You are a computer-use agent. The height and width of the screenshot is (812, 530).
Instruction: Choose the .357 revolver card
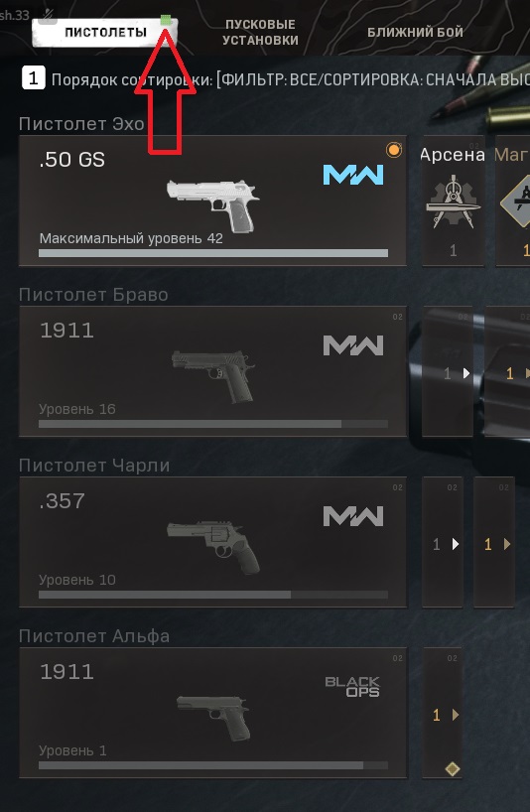[x=212, y=542]
